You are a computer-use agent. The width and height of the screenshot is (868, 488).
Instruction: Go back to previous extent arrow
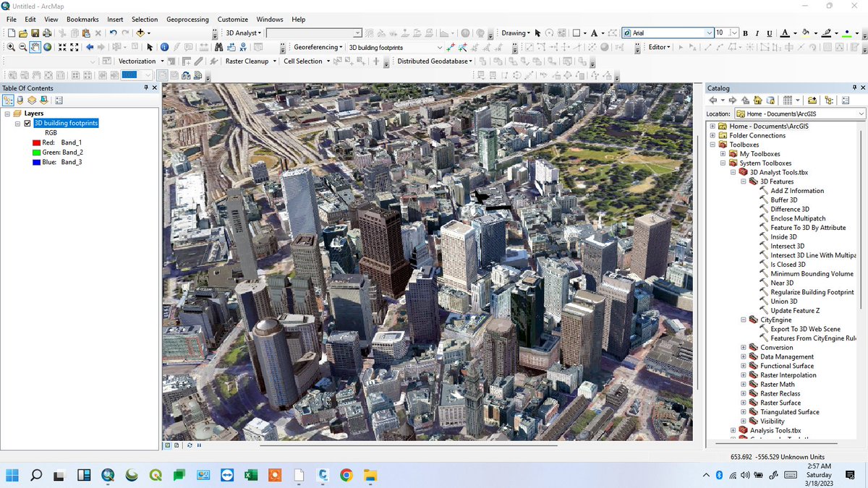click(90, 47)
